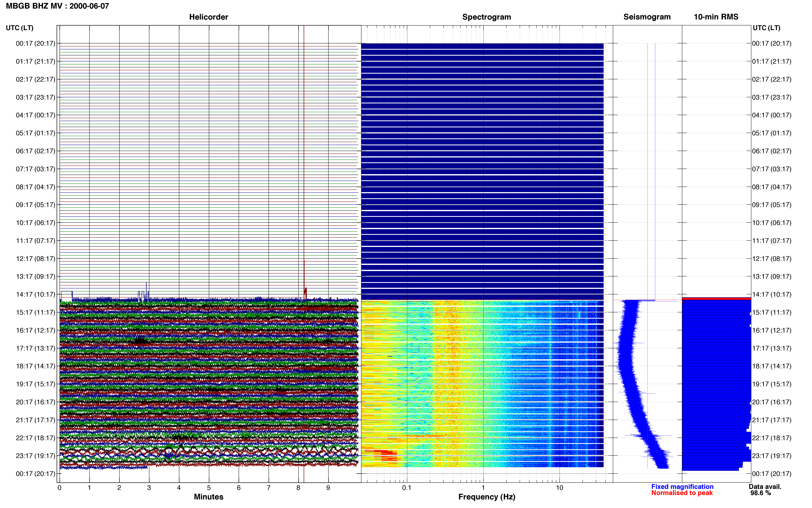
Task: Pick left-axis time label "05:17 (01:17)"
Action: tap(36, 133)
